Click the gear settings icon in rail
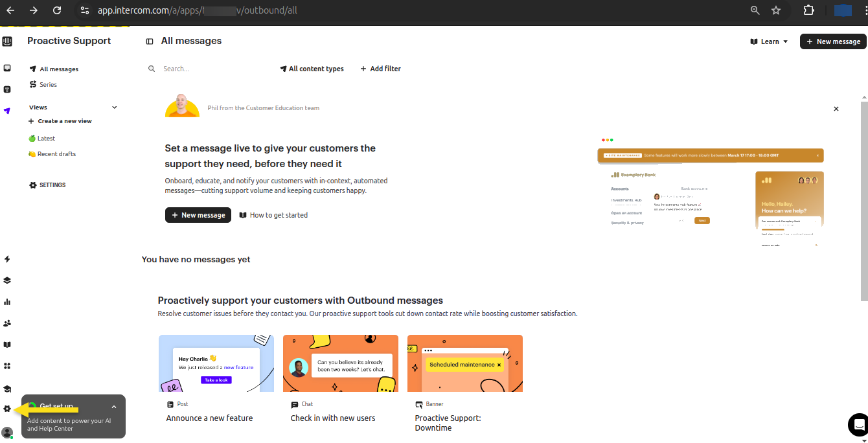The image size is (868, 443). (x=7, y=409)
